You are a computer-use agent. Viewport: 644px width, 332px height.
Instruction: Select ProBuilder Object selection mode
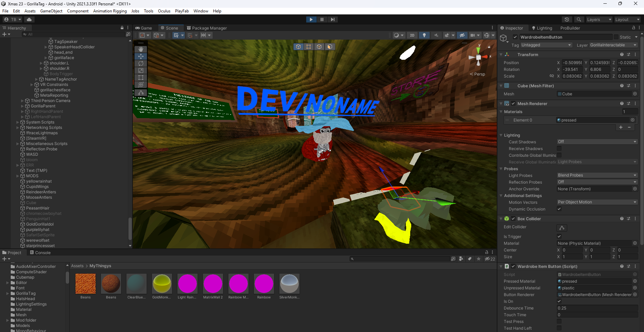[298, 47]
